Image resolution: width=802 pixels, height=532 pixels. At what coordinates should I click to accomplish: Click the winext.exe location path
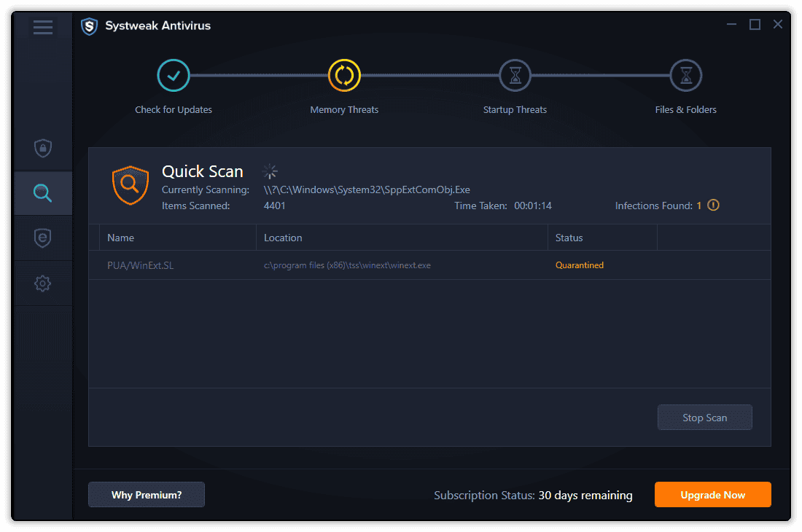347,265
